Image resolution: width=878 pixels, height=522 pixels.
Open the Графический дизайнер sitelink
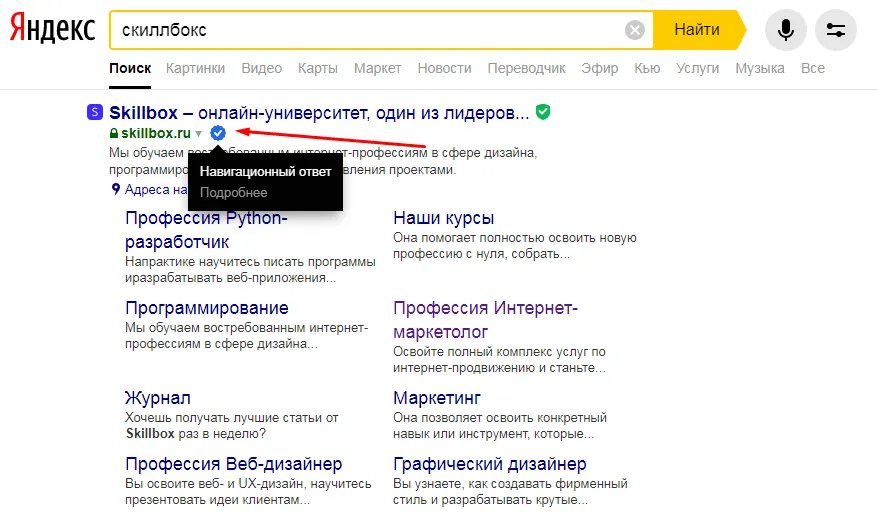tap(489, 464)
